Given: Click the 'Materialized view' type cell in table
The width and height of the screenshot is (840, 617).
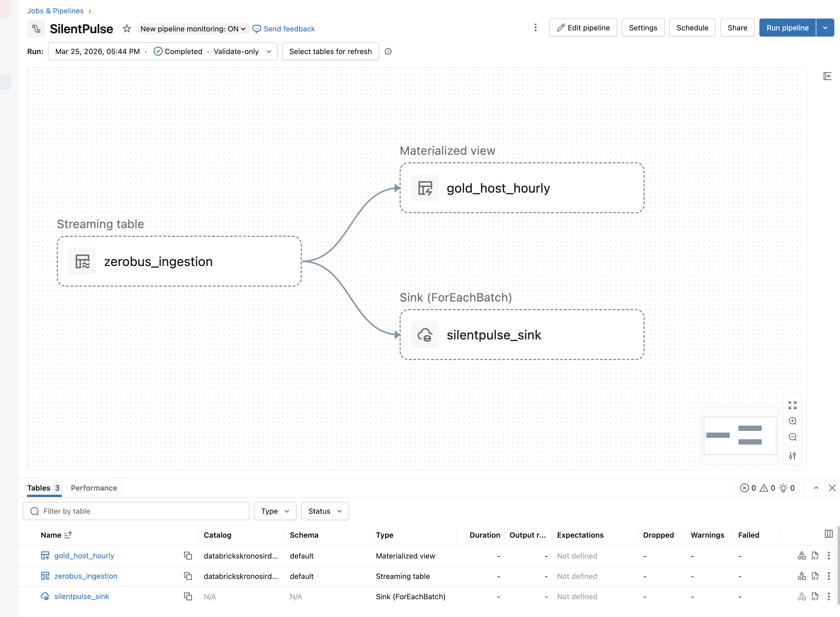Looking at the screenshot, I should click(405, 556).
